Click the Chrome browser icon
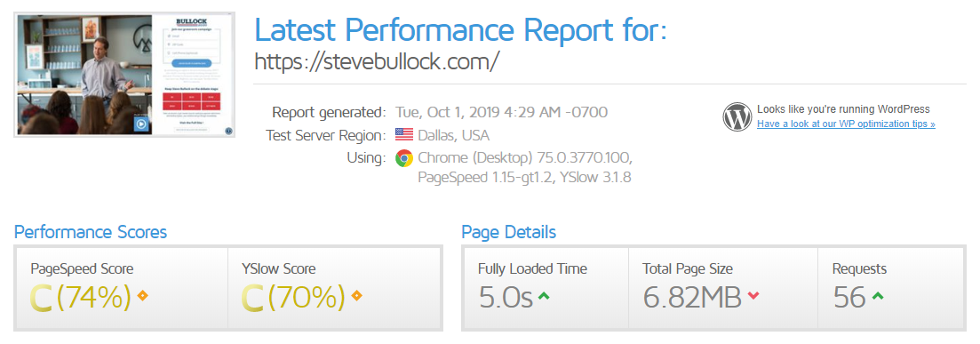The image size is (980, 344). click(403, 157)
